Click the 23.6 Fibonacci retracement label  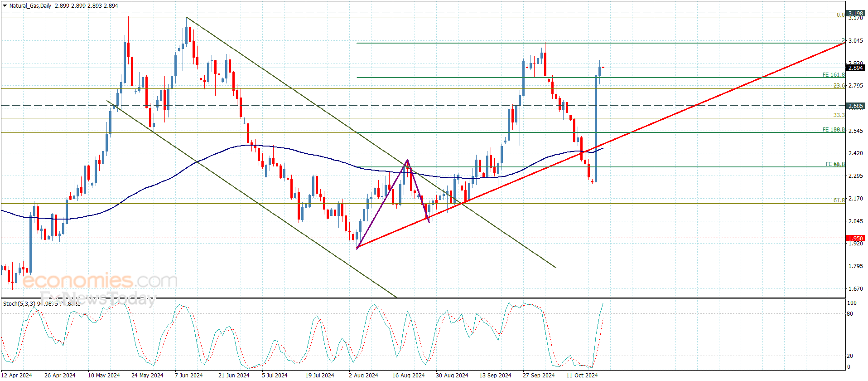[x=839, y=86]
